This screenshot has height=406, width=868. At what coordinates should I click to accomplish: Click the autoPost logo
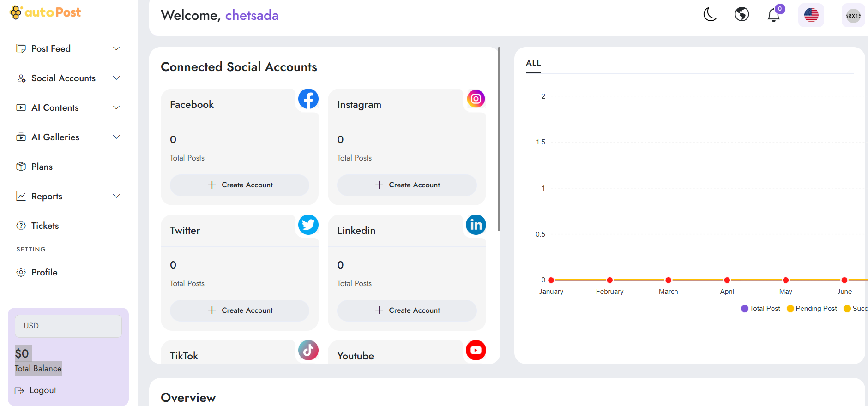pos(45,12)
